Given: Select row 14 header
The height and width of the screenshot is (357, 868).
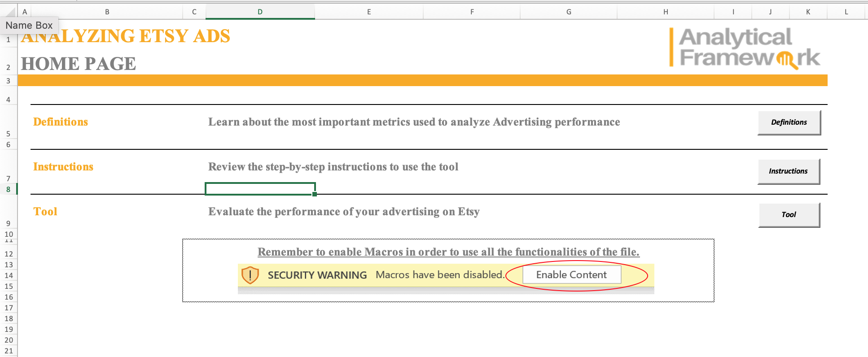Looking at the screenshot, I should [9, 275].
